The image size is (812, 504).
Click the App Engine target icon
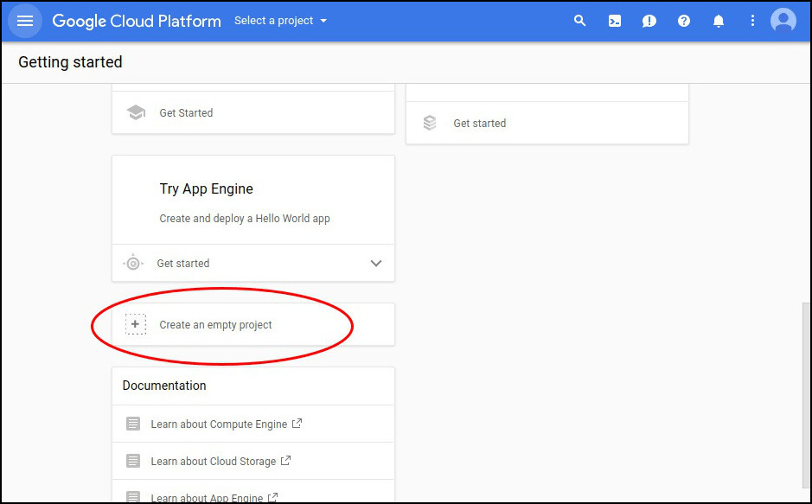coord(133,264)
